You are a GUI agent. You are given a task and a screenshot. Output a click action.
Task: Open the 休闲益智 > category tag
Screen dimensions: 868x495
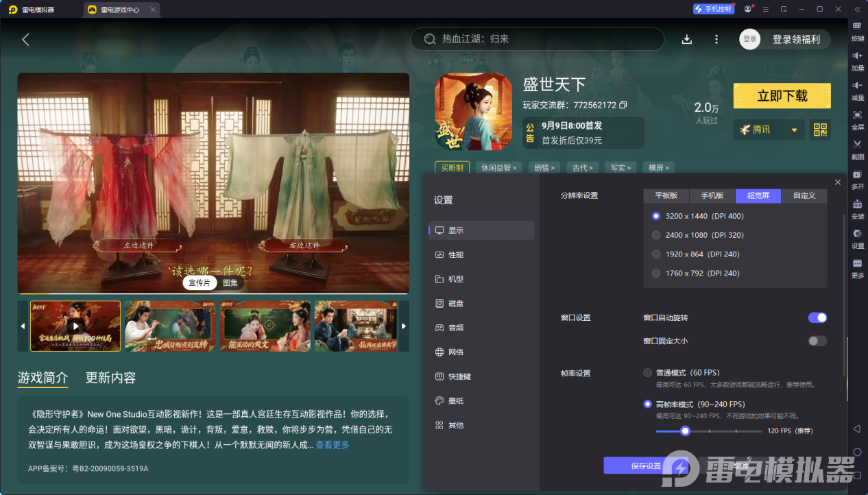pos(498,167)
